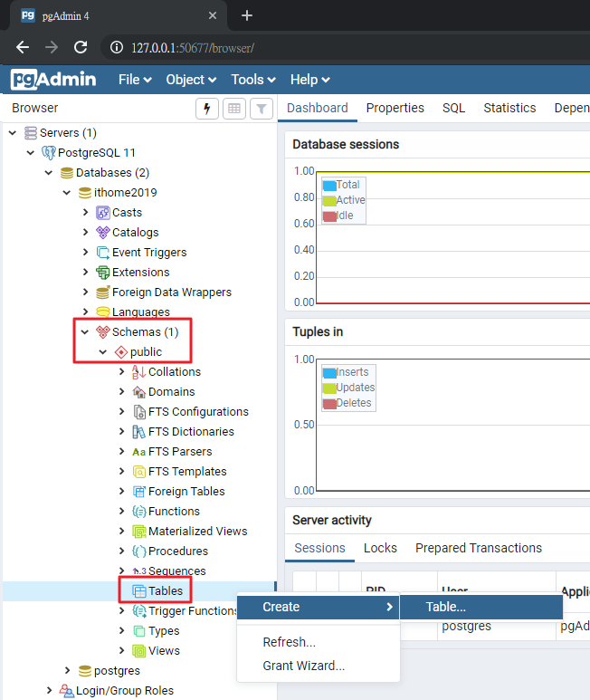Image resolution: width=590 pixels, height=700 pixels.
Task: Collapse the Databases (2) node
Action: (49, 173)
